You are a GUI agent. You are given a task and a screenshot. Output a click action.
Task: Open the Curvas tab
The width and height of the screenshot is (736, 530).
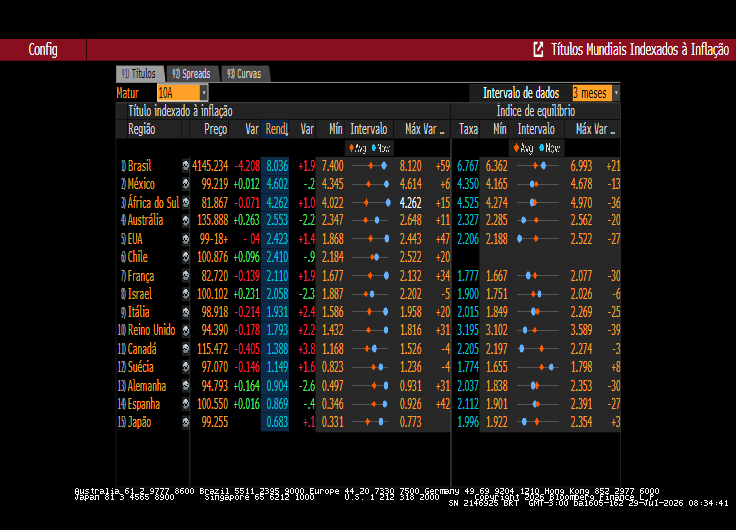click(x=245, y=74)
